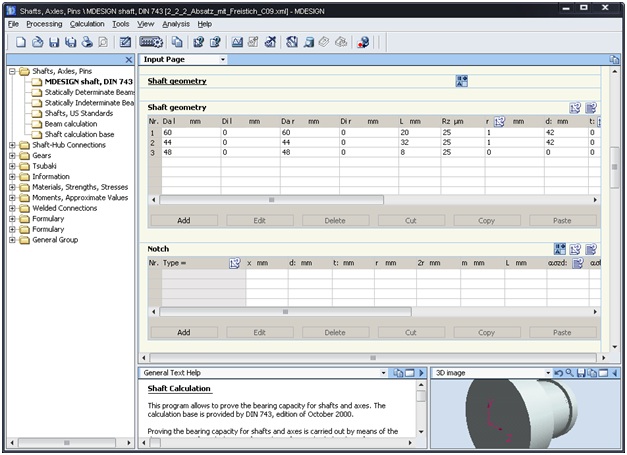Open the Input Page dropdown

pyautogui.click(x=222, y=60)
